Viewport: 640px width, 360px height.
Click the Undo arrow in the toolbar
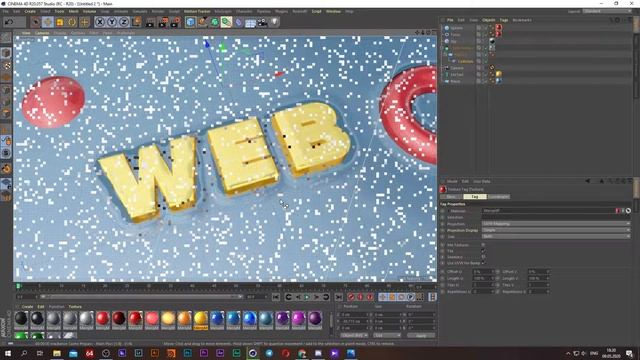pyautogui.click(x=9, y=22)
